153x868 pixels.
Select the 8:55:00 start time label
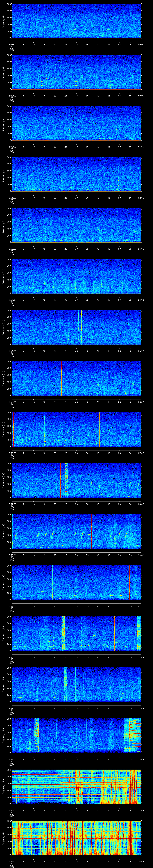pos(12,402)
